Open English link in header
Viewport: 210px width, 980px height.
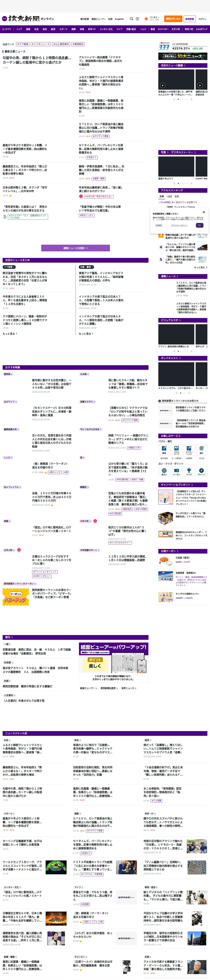[119, 19]
